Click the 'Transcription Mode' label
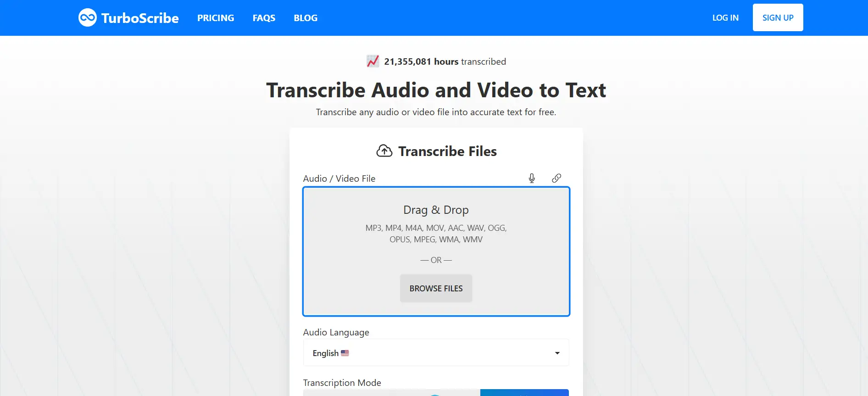The width and height of the screenshot is (868, 396). pos(342,383)
